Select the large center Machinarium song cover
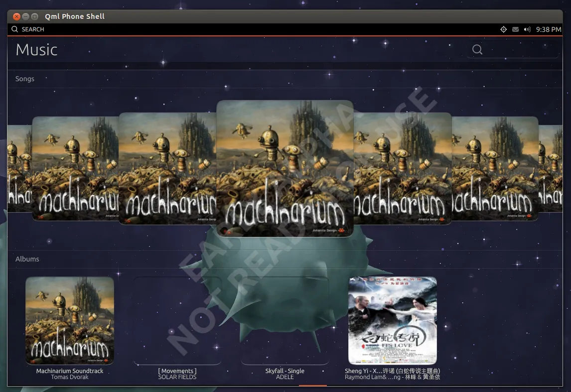The width and height of the screenshot is (571, 392). click(285, 168)
